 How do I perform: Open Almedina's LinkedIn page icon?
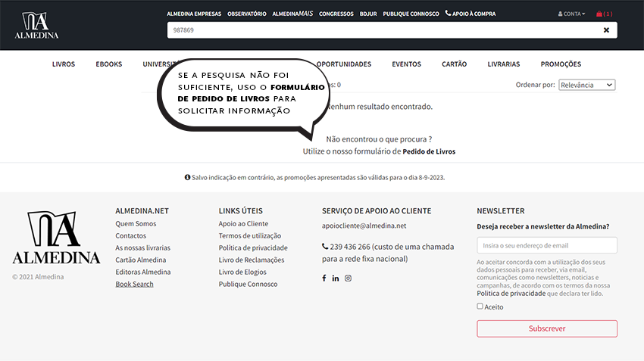[x=336, y=279]
